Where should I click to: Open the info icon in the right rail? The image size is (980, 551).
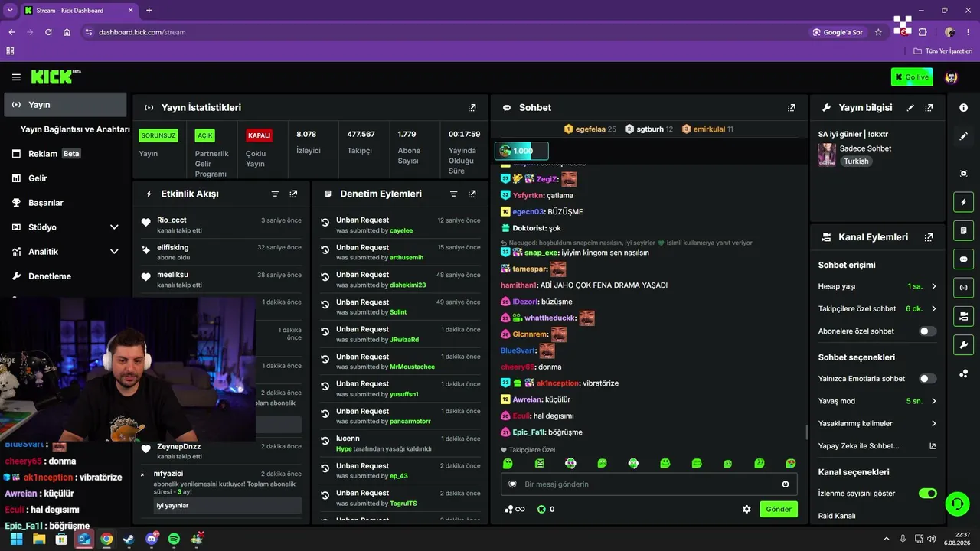click(x=963, y=108)
